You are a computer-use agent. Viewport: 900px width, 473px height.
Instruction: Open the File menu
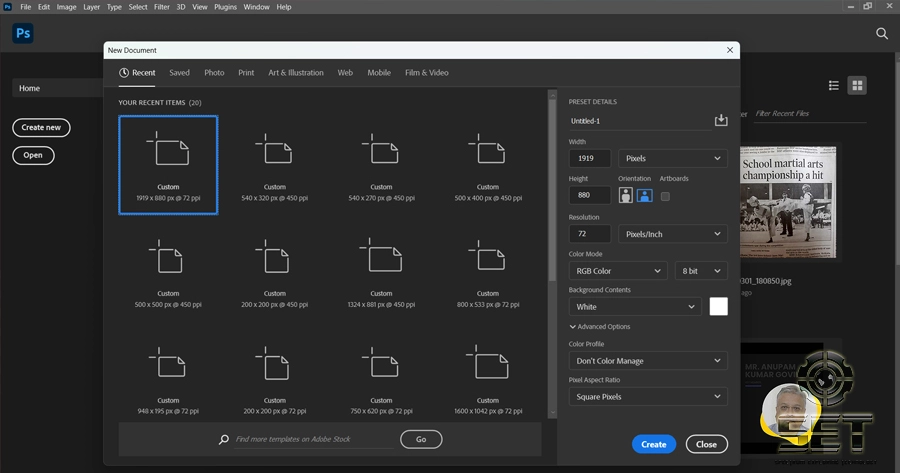(x=26, y=7)
